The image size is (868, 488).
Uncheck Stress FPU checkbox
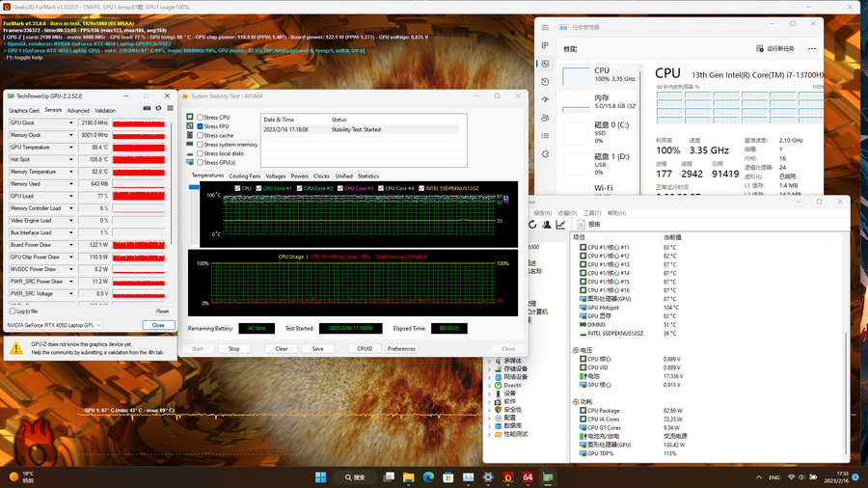click(200, 126)
